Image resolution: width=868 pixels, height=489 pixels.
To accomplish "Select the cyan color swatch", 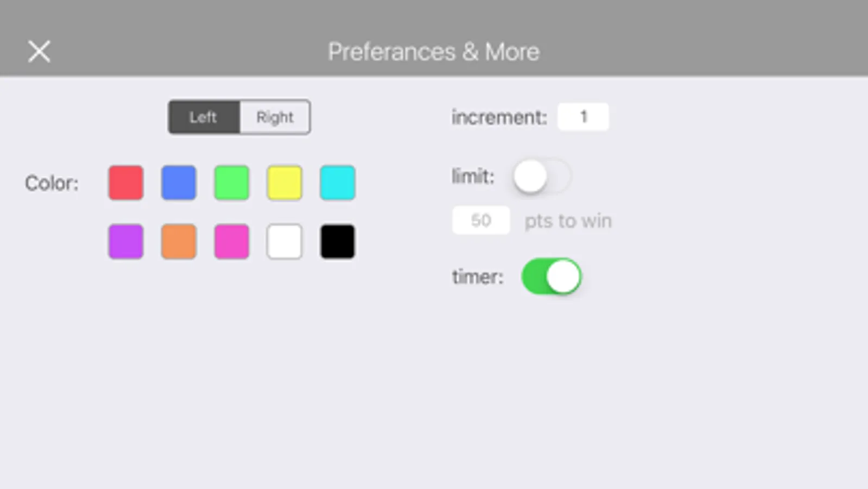I will click(338, 183).
